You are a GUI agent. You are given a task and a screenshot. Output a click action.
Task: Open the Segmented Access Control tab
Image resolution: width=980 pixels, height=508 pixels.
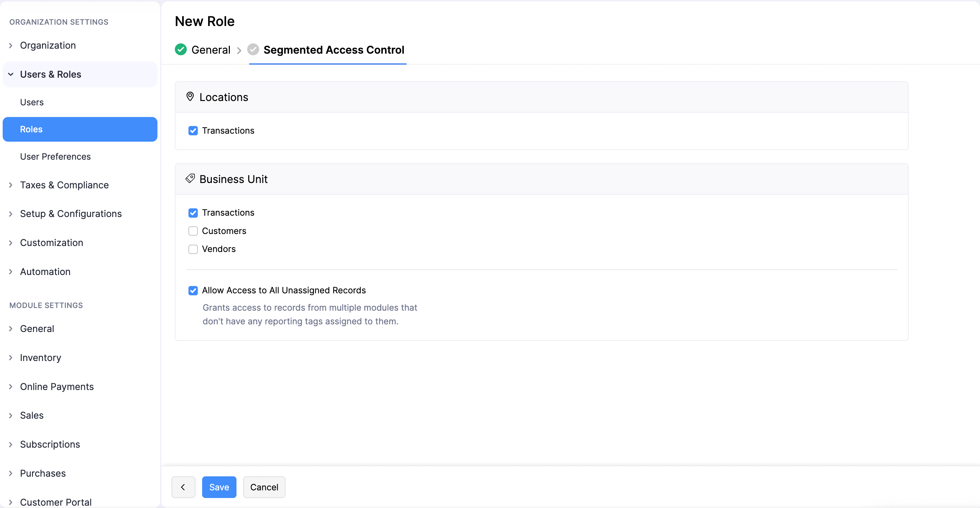(x=334, y=50)
